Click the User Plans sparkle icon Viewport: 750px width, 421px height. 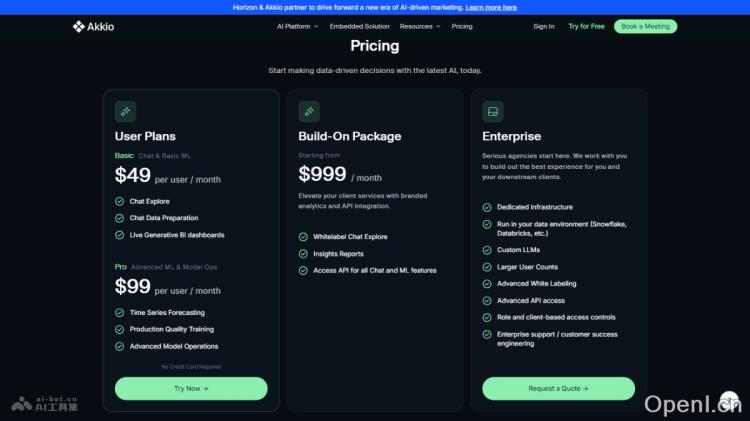(125, 112)
